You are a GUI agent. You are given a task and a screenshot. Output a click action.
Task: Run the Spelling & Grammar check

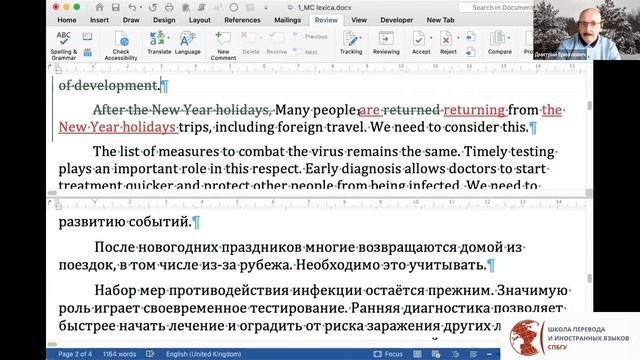(63, 45)
